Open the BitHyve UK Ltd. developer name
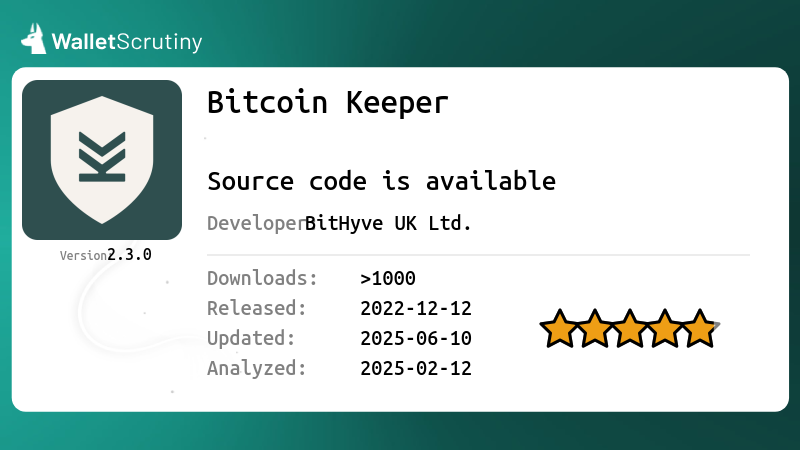This screenshot has height=450, width=800. tap(388, 223)
